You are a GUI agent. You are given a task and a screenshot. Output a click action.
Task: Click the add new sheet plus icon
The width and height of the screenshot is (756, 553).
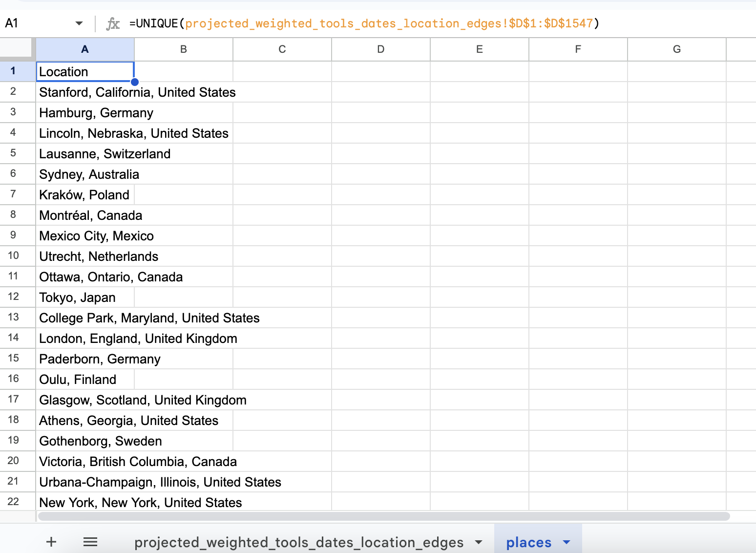click(51, 542)
